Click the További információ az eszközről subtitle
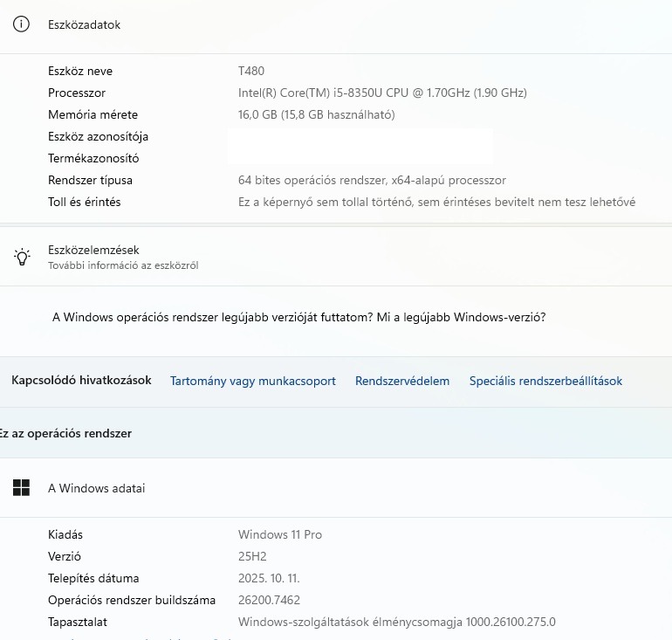Image resolution: width=672 pixels, height=640 pixels. (x=123, y=265)
